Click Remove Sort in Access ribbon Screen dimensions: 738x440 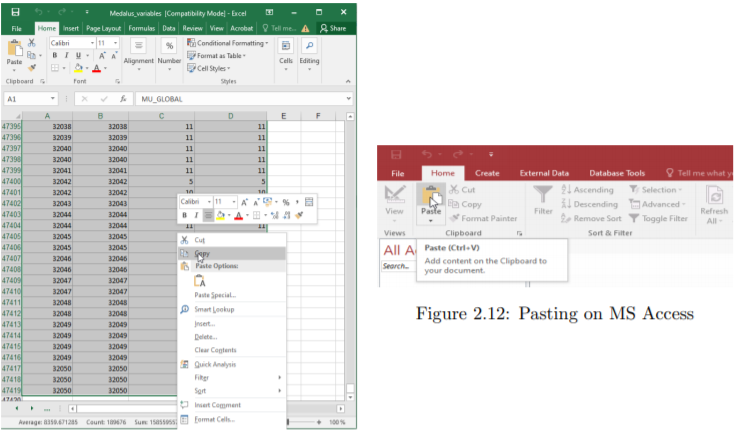(x=591, y=218)
